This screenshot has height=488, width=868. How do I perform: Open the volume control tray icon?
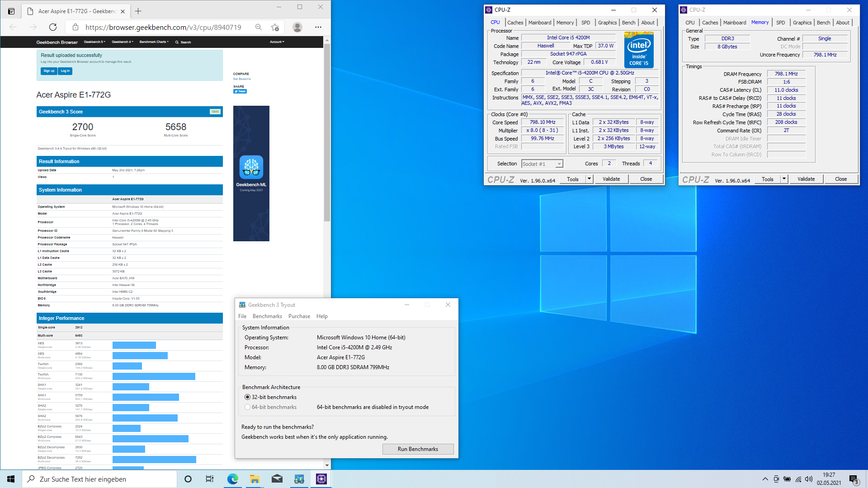[x=809, y=479]
